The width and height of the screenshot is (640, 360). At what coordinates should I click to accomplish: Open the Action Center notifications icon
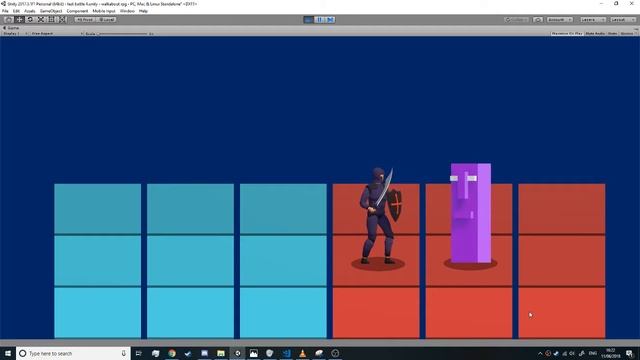[x=629, y=353]
